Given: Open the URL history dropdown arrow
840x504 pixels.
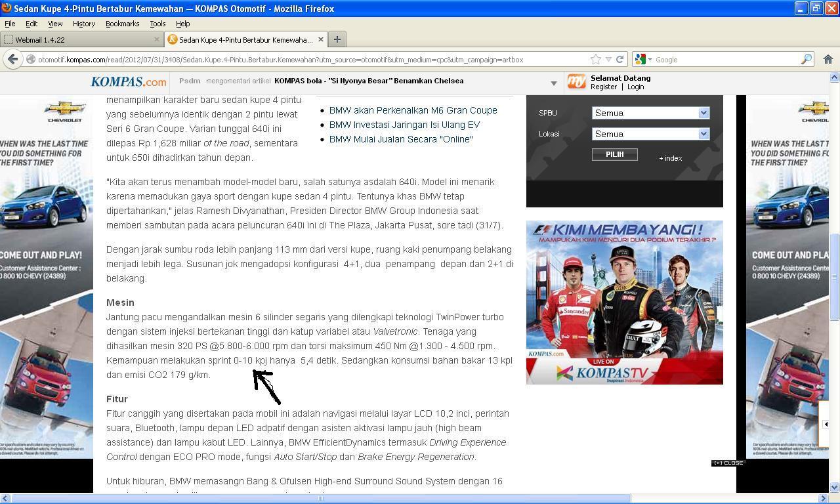Looking at the screenshot, I should tap(608, 59).
